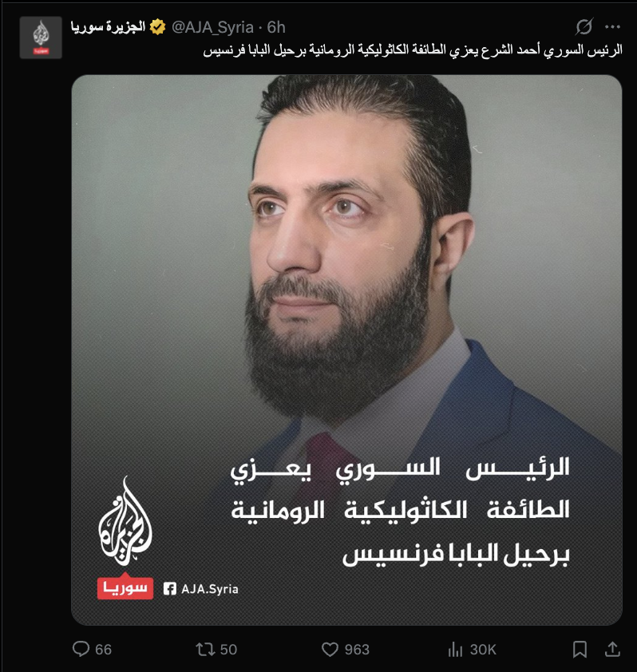Image resolution: width=637 pixels, height=672 pixels.
Task: Click the الجزيرة سوريا account name
Action: (108, 27)
